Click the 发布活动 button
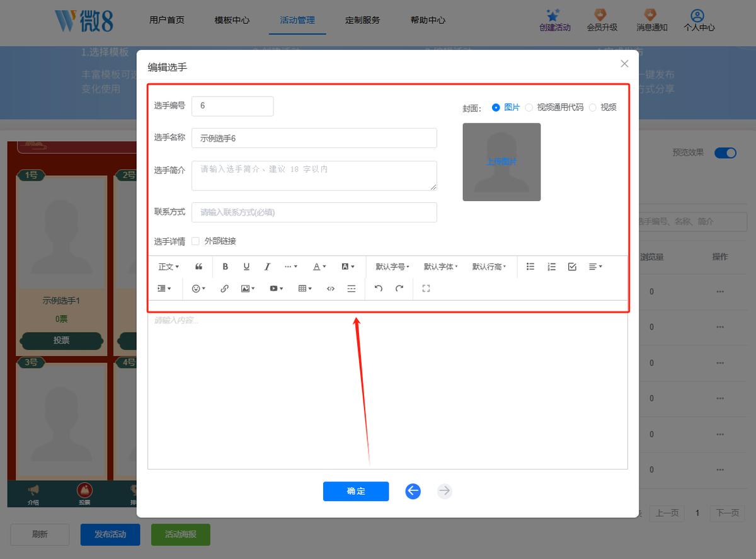The image size is (756, 559). 110,534
